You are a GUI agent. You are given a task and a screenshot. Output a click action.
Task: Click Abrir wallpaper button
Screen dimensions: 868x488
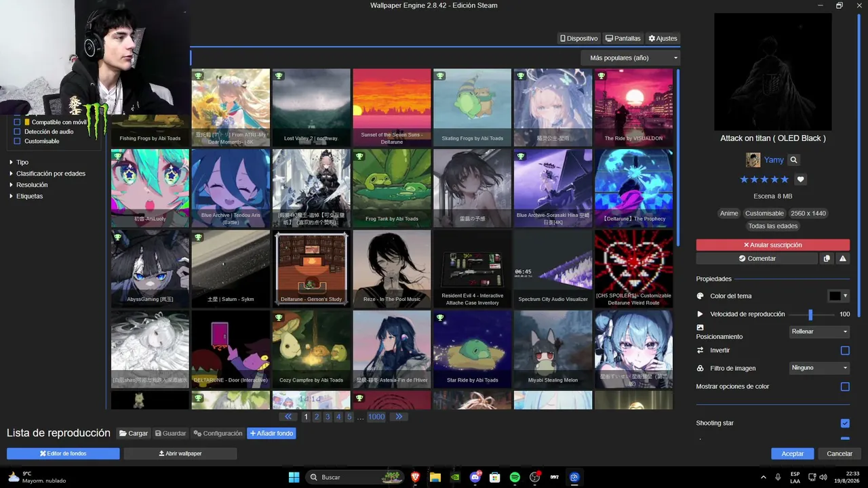pos(180,453)
